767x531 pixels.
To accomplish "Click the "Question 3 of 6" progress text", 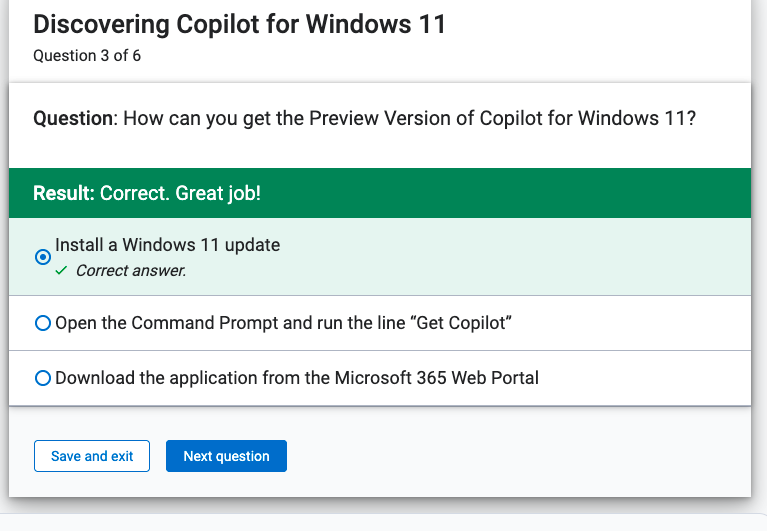I will point(87,56).
